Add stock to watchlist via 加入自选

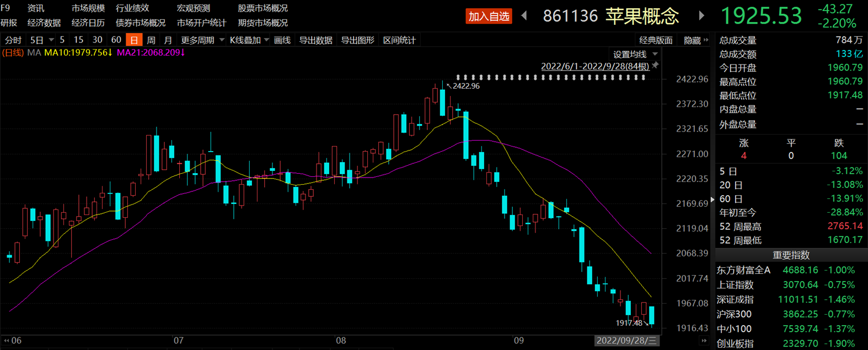tap(489, 17)
